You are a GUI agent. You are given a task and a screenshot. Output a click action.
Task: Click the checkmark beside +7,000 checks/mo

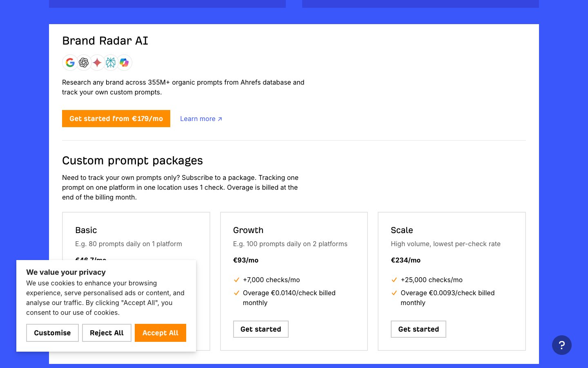(x=236, y=280)
